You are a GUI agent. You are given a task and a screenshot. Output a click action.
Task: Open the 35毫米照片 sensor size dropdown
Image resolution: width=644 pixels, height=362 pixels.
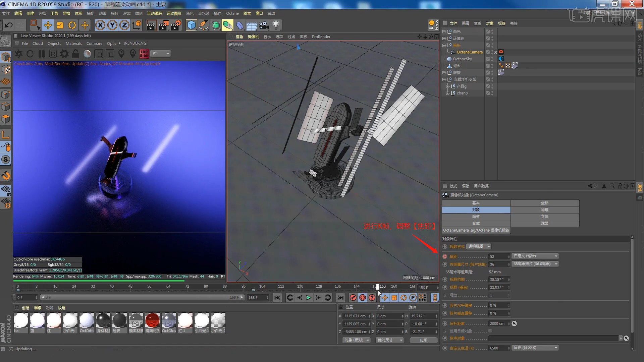tap(535, 264)
